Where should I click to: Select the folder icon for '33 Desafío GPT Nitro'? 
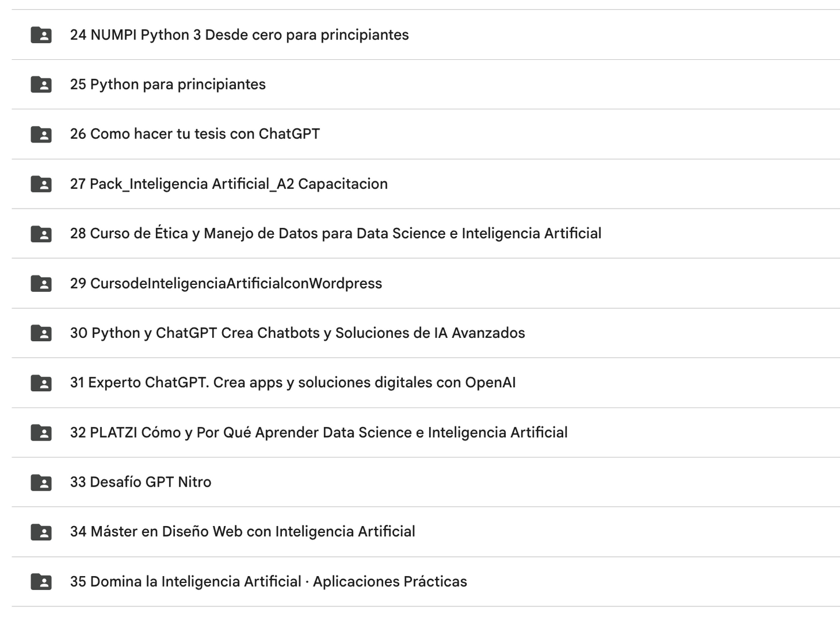pyautogui.click(x=41, y=482)
